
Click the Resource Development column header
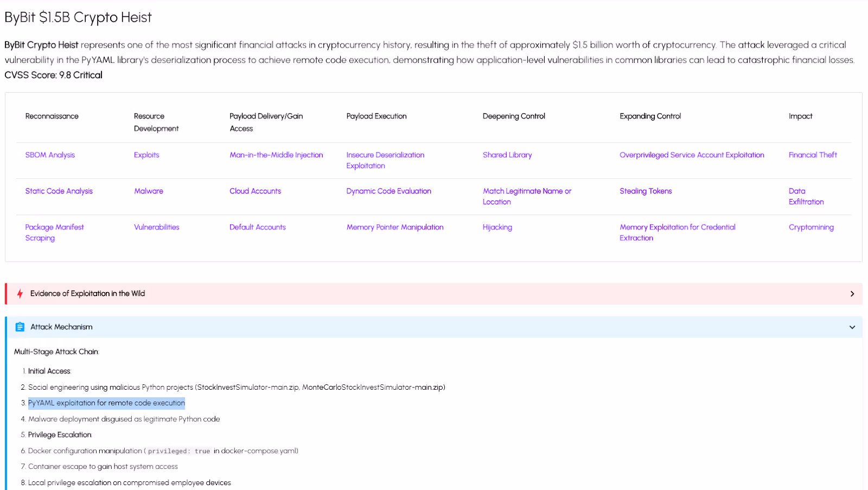coord(156,122)
